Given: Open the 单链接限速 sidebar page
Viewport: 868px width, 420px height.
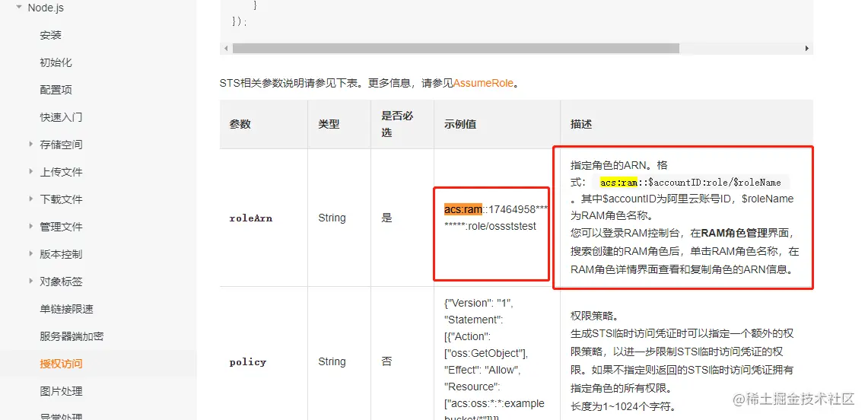Looking at the screenshot, I should click(x=66, y=309).
